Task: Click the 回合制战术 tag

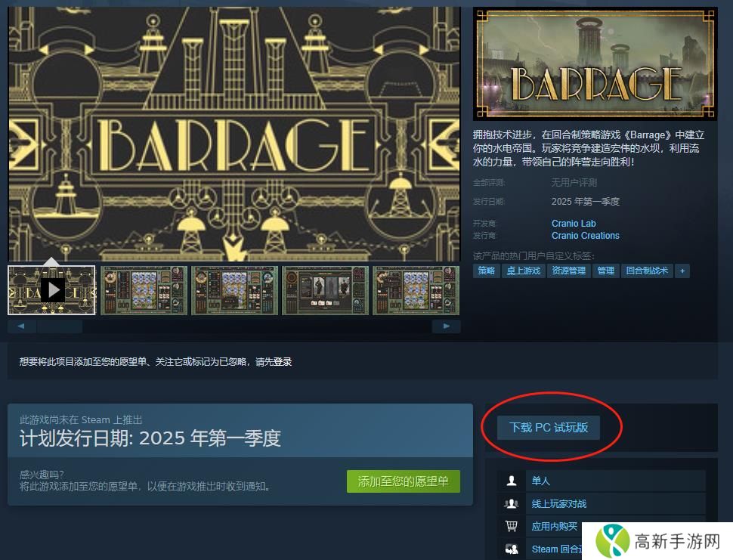Action: tap(647, 271)
